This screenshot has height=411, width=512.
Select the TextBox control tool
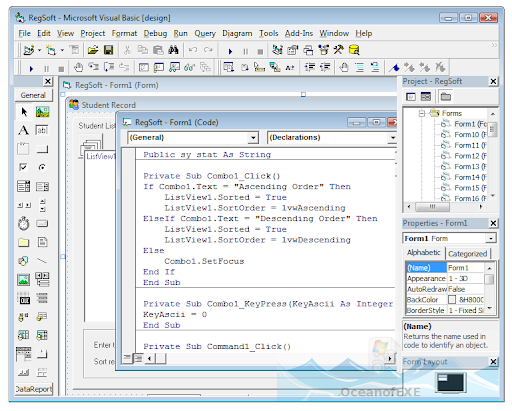click(x=42, y=130)
